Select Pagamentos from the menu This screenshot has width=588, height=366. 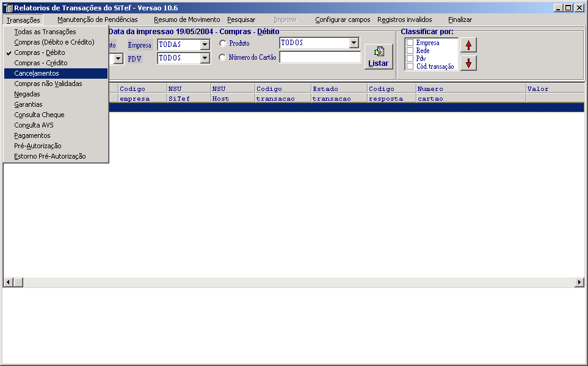[x=56, y=135]
